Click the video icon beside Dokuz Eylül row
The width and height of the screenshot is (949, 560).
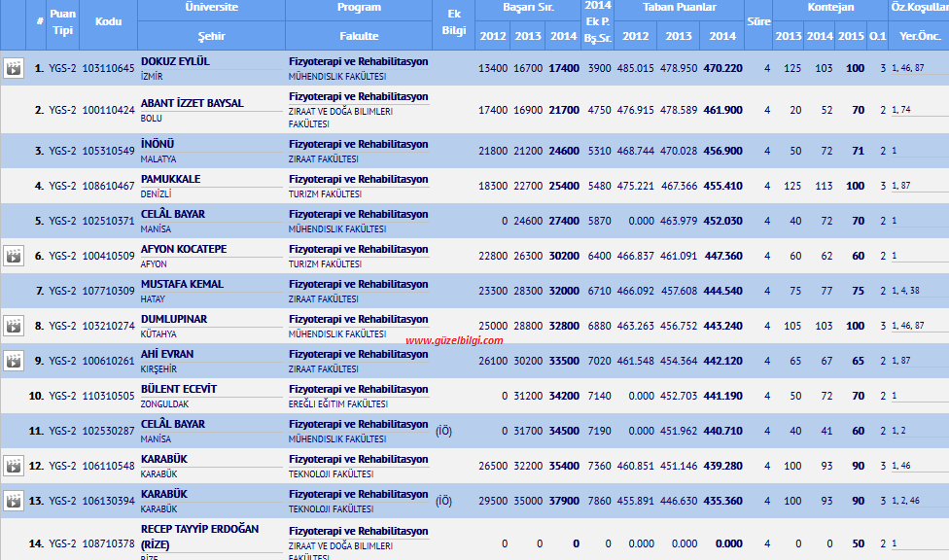pyautogui.click(x=14, y=69)
